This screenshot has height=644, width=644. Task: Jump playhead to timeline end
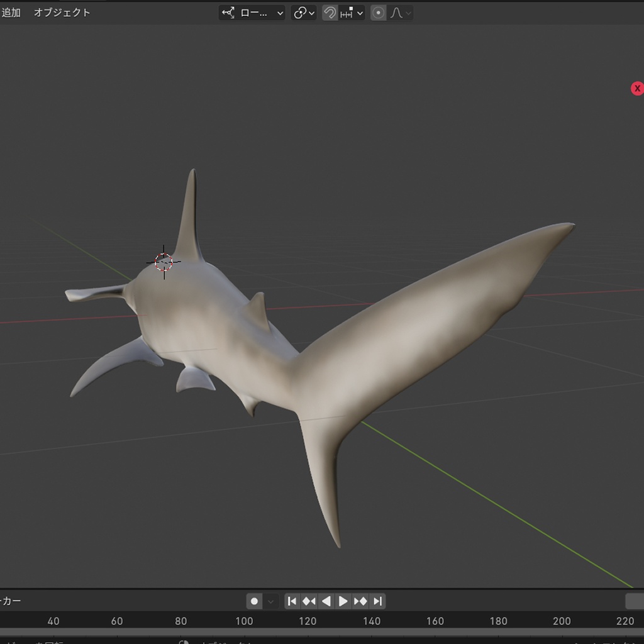(x=378, y=601)
